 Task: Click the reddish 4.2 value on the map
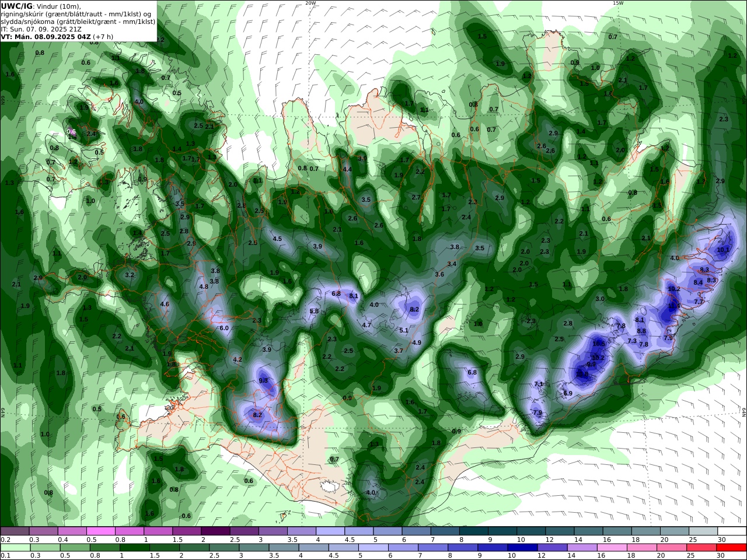coord(238,359)
